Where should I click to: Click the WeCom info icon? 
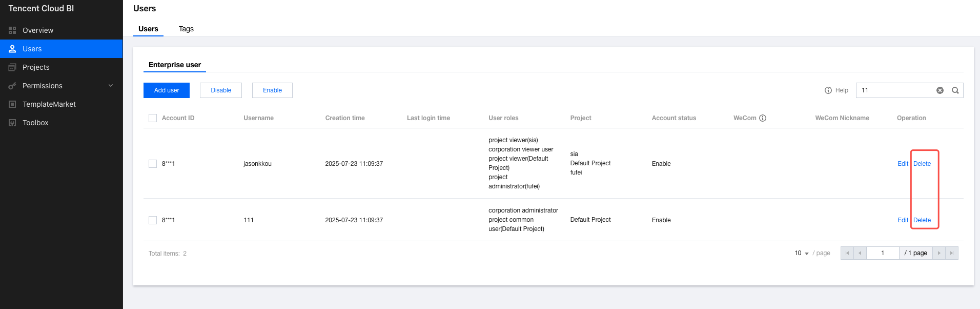763,118
